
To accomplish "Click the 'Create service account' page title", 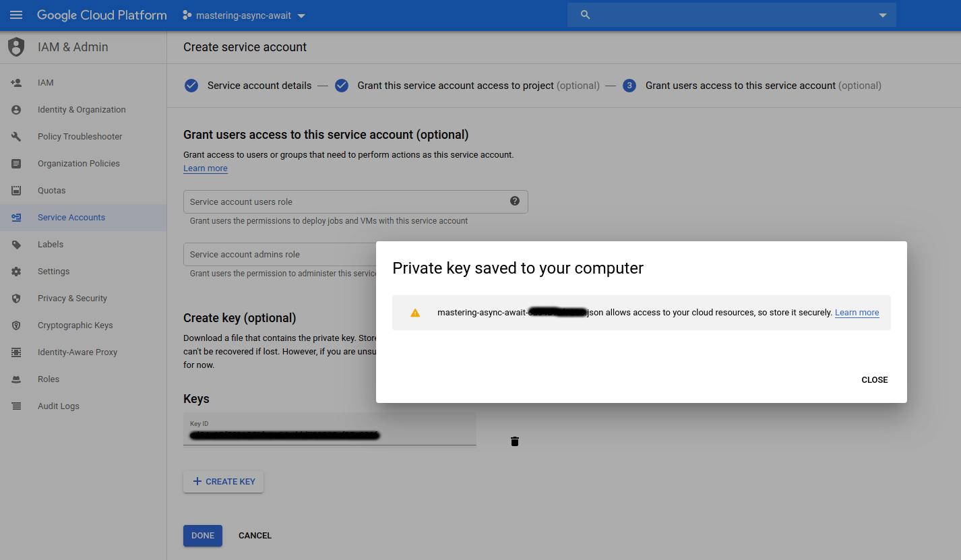I will coord(245,47).
